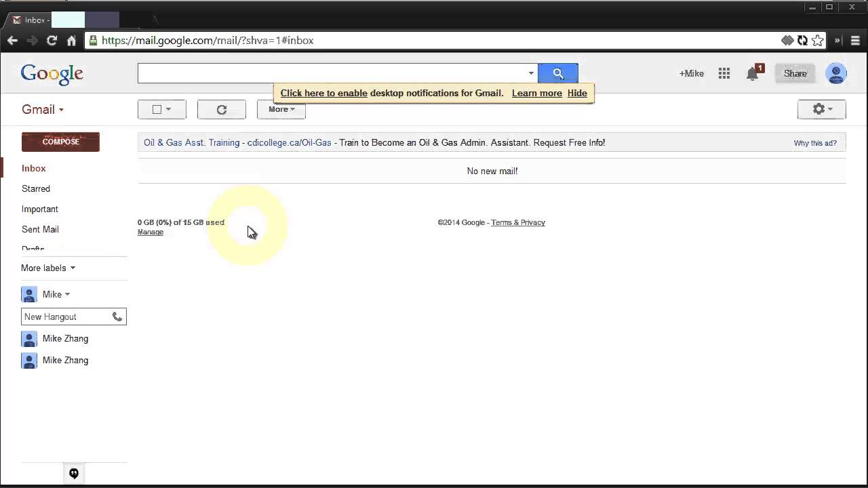Tick the select-all checkbox
The image size is (868, 488).
click(x=157, y=109)
